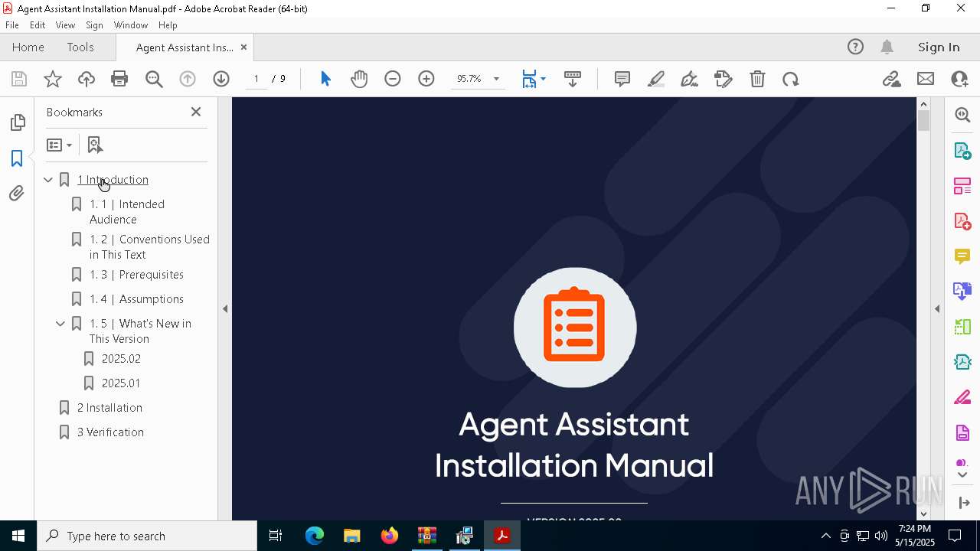
Task: Upload file to cloud icon
Action: (87, 79)
